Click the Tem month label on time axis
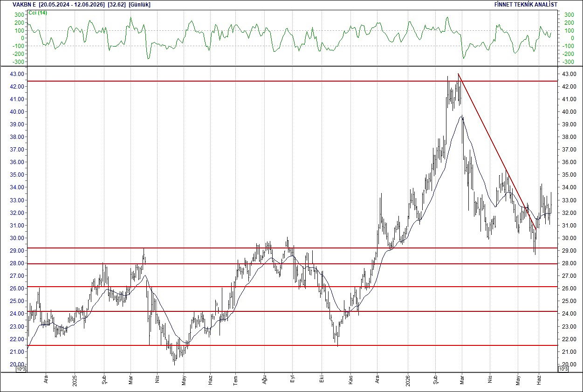The width and height of the screenshot is (583, 392). [x=236, y=380]
